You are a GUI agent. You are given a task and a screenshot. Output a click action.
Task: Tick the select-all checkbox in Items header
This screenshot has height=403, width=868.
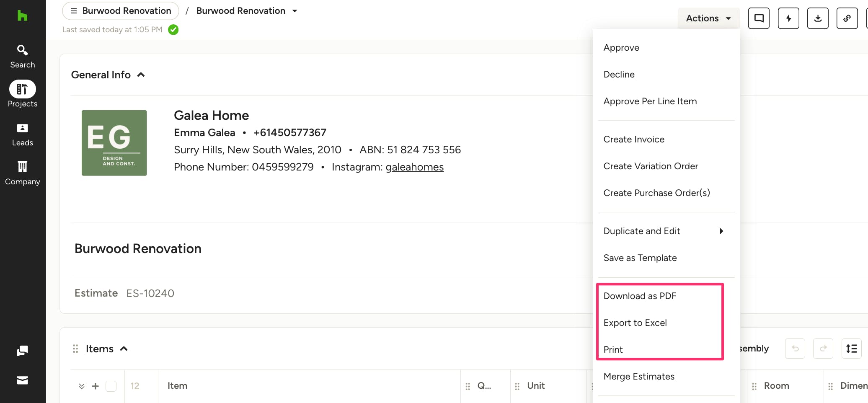[x=111, y=386]
